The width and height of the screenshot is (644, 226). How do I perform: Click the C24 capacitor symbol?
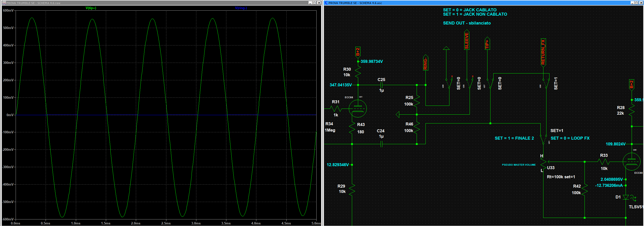(x=381, y=144)
